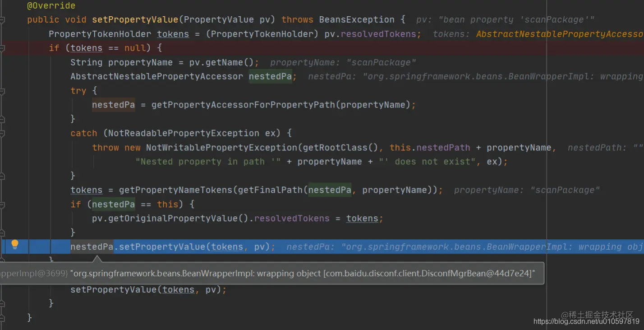Collapse the 'if (tokens == null)' block fold marker
The width and height of the screenshot is (644, 330).
2,48
